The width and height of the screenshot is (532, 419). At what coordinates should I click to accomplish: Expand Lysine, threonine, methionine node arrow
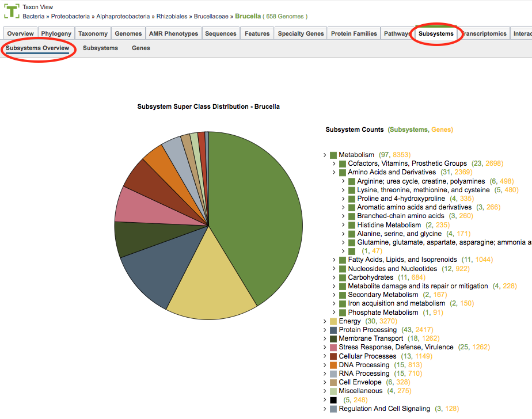point(343,190)
